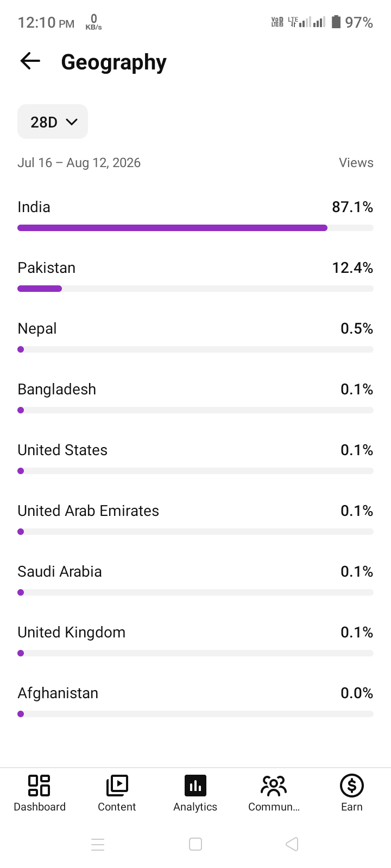Tap the United Kingdom country label
This screenshot has width=391, height=868.
[72, 632]
